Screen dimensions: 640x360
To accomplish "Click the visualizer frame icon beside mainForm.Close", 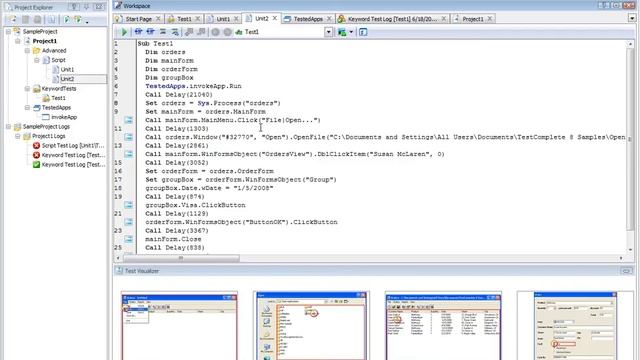I will (128, 239).
